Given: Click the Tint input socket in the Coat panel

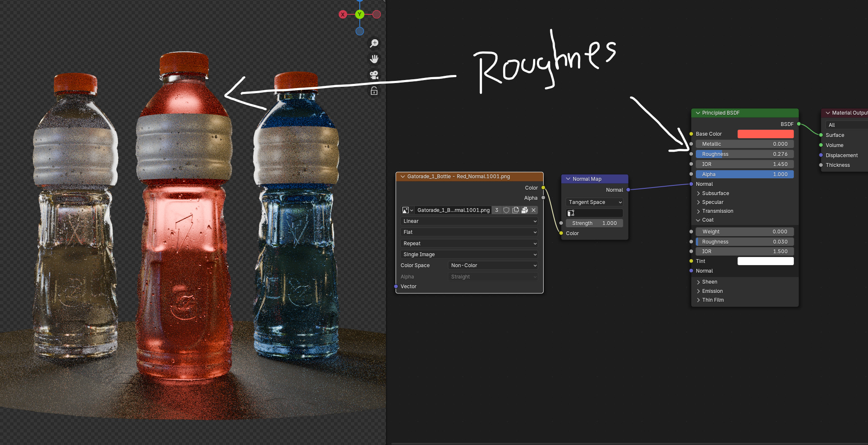Looking at the screenshot, I should click(x=691, y=261).
